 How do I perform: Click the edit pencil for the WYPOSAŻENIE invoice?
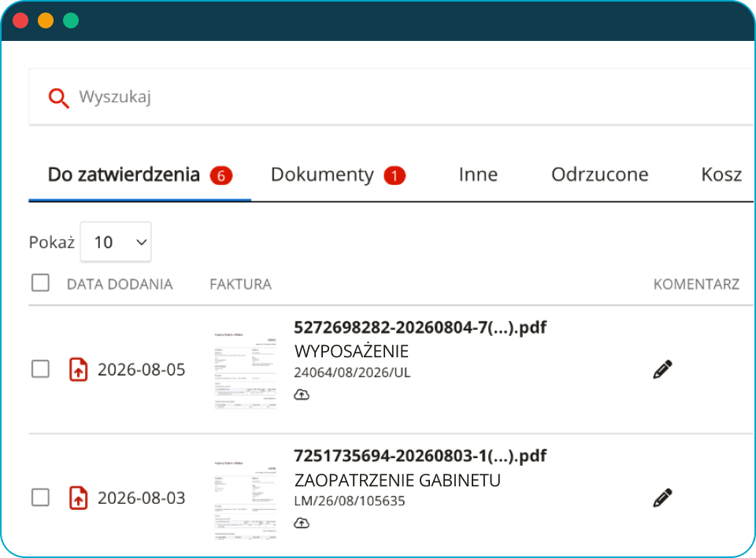coord(662,370)
